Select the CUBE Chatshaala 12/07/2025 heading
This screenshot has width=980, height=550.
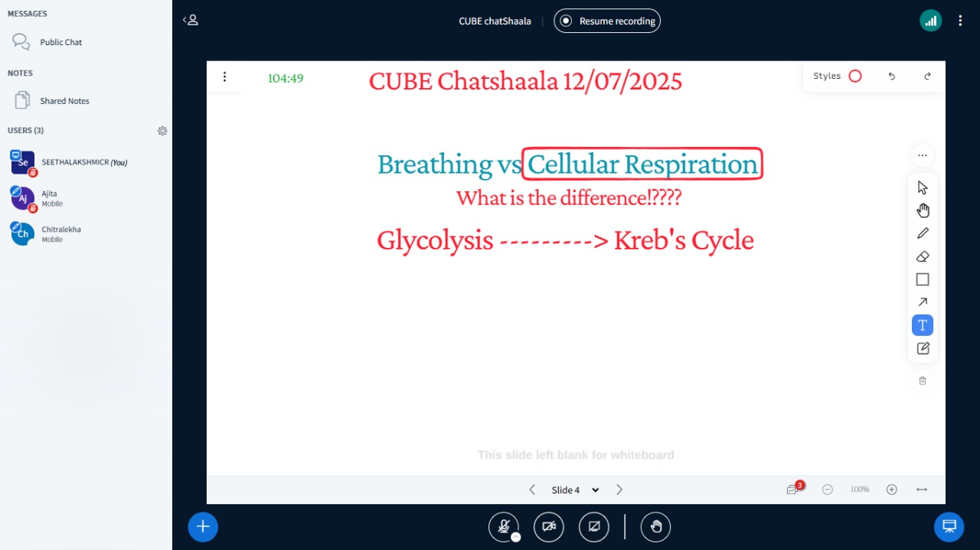525,81
